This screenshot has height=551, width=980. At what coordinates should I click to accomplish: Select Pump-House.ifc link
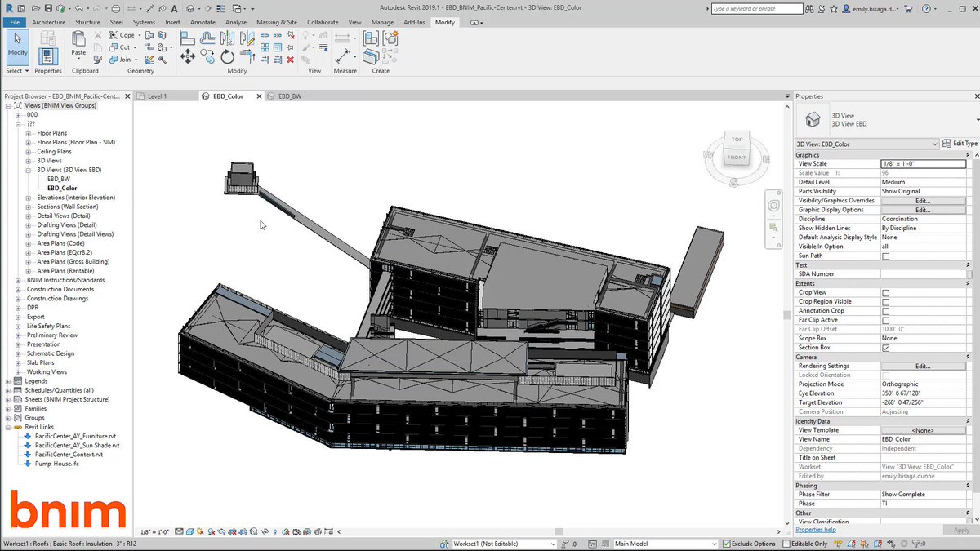[x=58, y=464]
